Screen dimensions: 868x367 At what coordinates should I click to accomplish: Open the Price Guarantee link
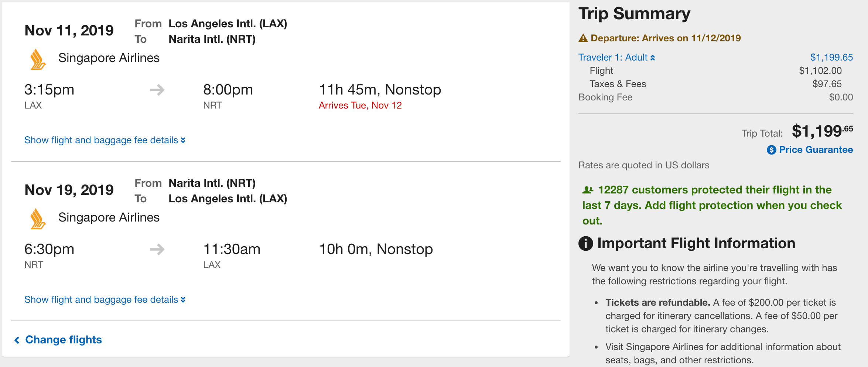816,150
